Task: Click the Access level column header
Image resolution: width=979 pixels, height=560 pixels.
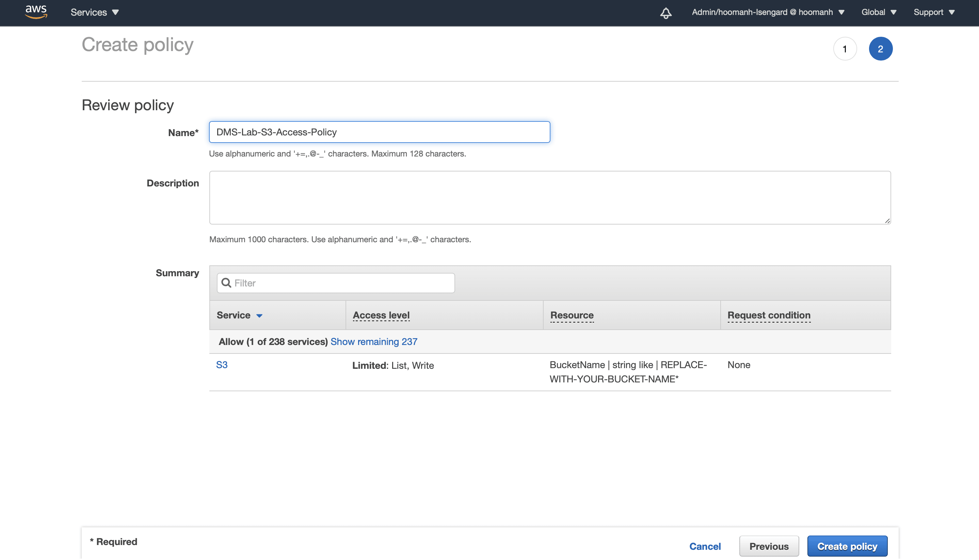Action: click(381, 315)
